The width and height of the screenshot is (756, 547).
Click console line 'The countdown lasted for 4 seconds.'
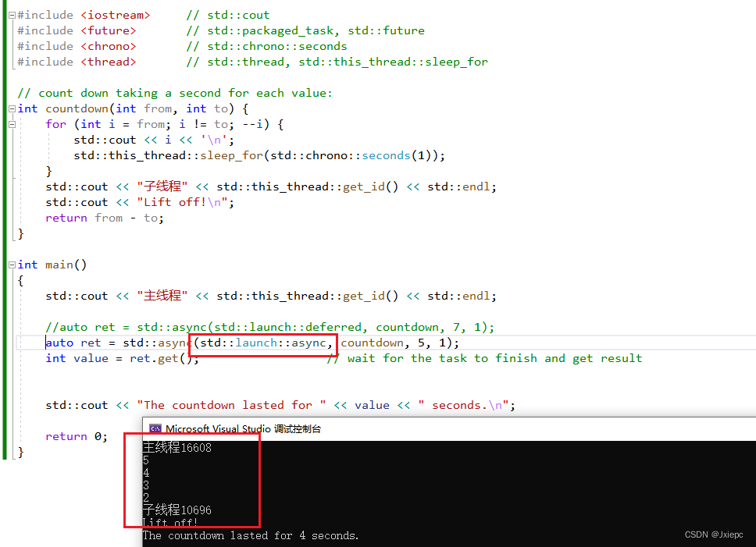click(x=251, y=535)
